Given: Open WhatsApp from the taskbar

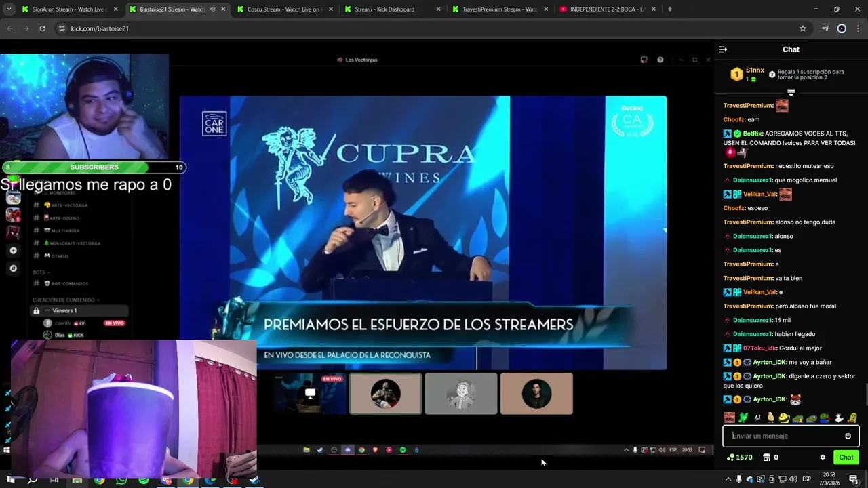Looking at the screenshot, I should pos(121,480).
